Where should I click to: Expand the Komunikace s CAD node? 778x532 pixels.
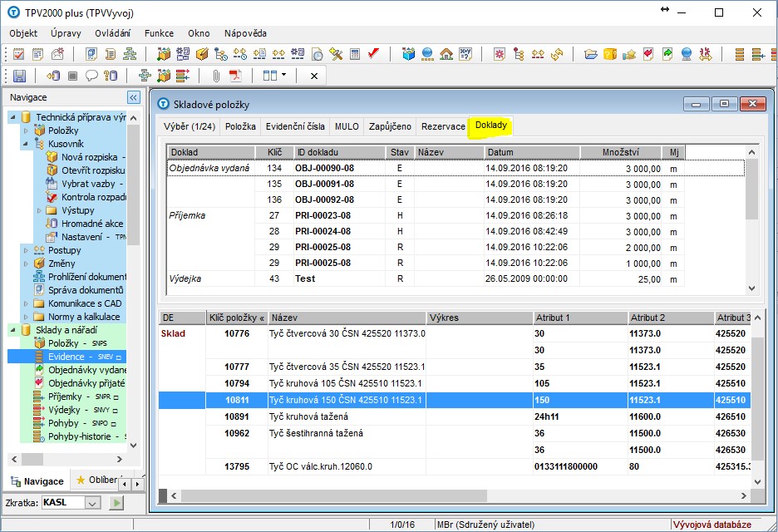point(26,303)
